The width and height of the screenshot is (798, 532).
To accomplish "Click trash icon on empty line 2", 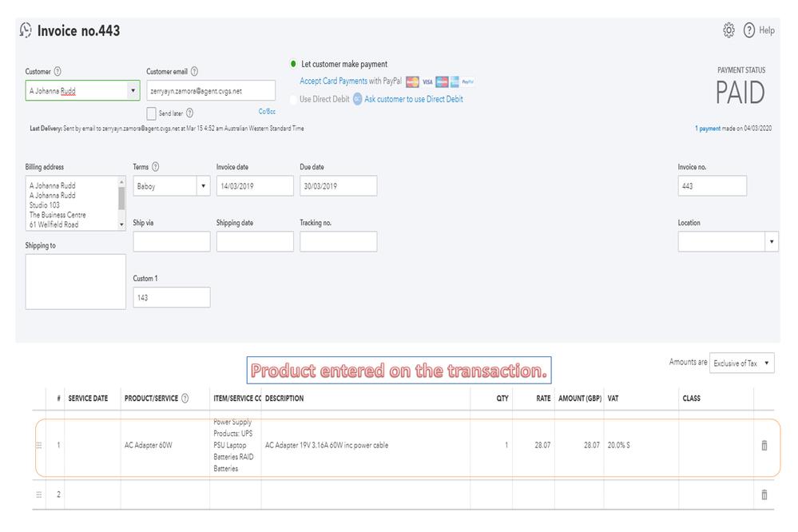I will [764, 495].
